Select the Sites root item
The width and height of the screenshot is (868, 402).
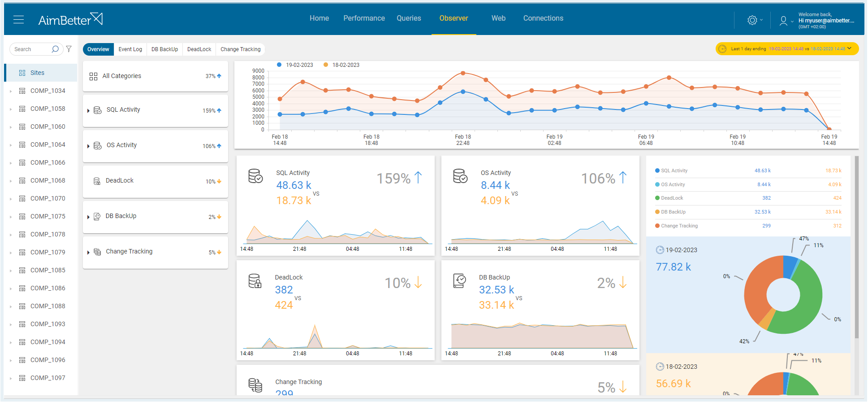pos(41,73)
